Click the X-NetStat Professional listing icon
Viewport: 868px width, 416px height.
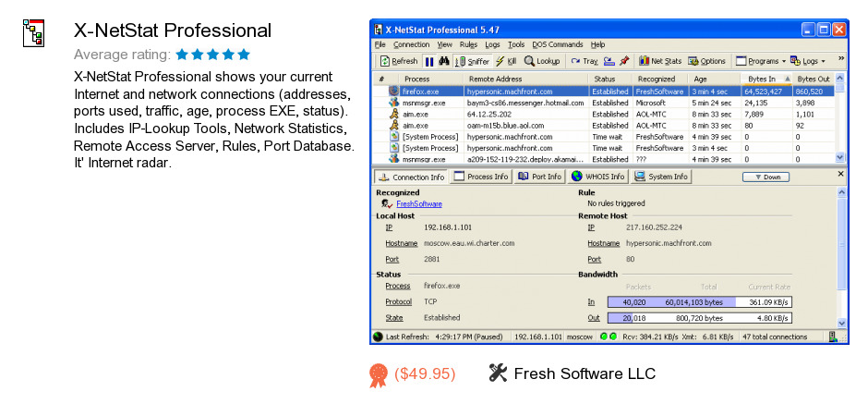(33, 32)
